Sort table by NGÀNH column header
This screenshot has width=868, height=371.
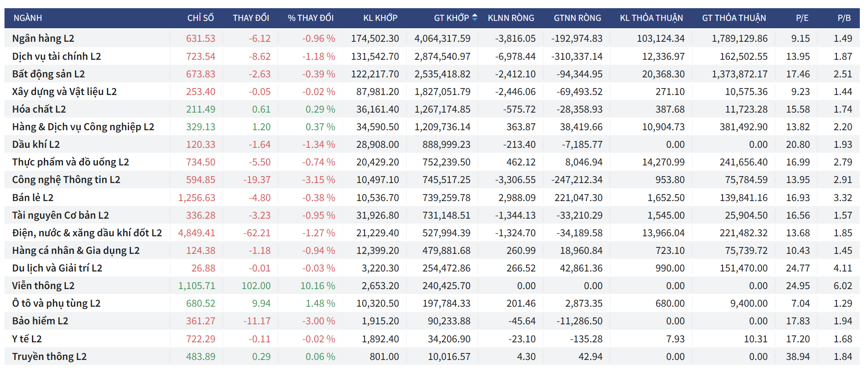28,18
